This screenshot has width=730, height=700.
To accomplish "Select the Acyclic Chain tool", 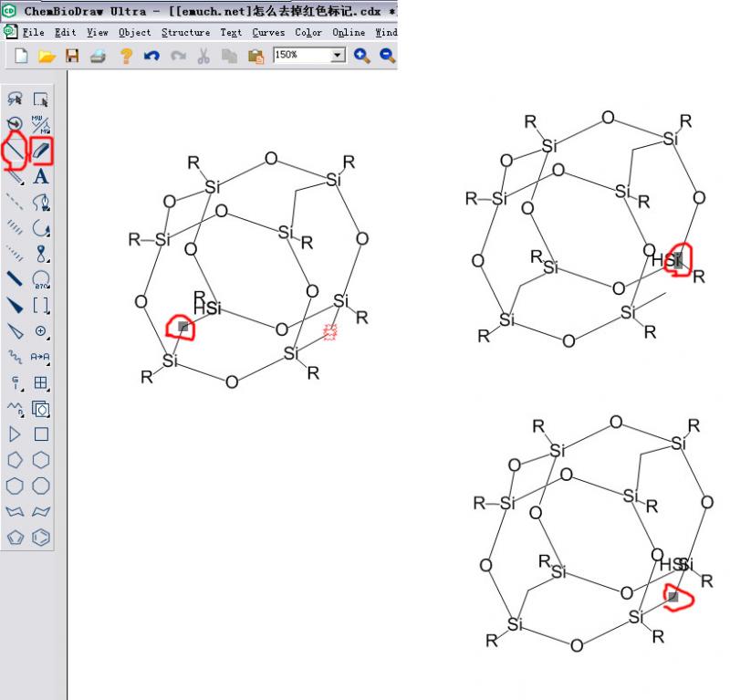I will click(x=16, y=409).
